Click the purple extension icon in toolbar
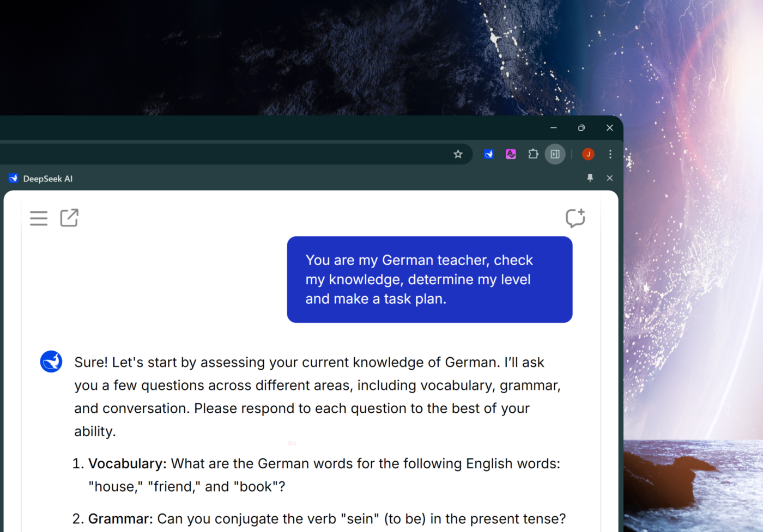Image resolution: width=763 pixels, height=532 pixels. click(x=511, y=154)
